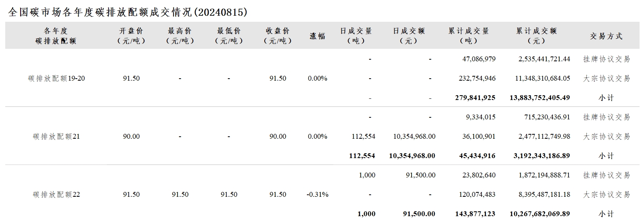
Task: Click the 交易方式 column header
Action: (606, 36)
